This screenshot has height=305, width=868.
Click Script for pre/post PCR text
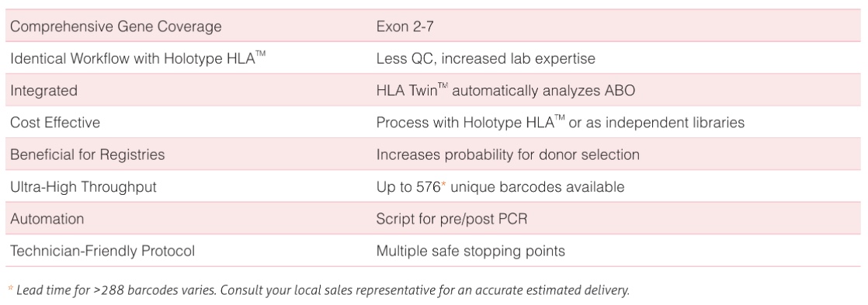452,219
